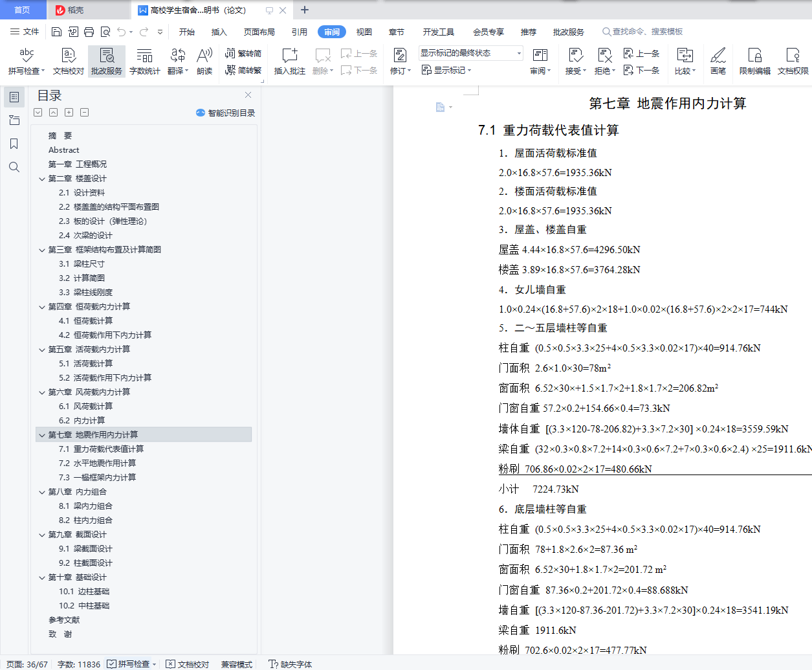
Task: Open word count (字数统计) tool
Action: (x=144, y=61)
